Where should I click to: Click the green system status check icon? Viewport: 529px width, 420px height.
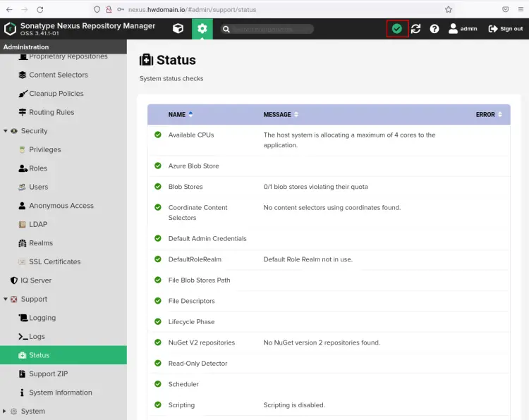point(397,29)
